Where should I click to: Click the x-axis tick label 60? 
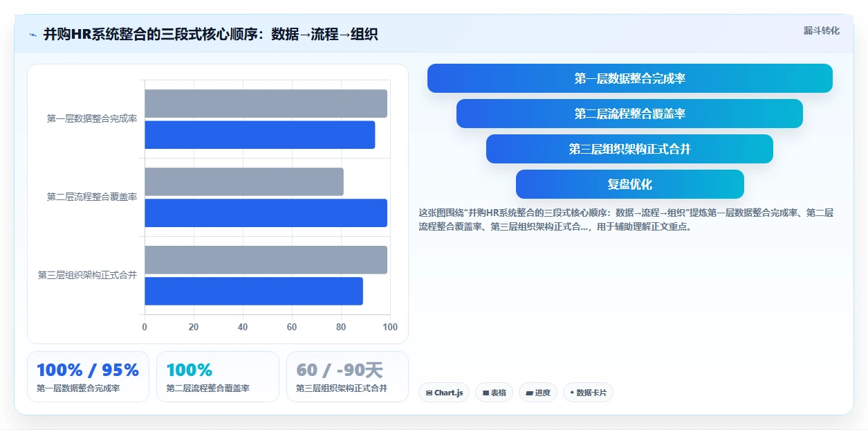pyautogui.click(x=292, y=327)
